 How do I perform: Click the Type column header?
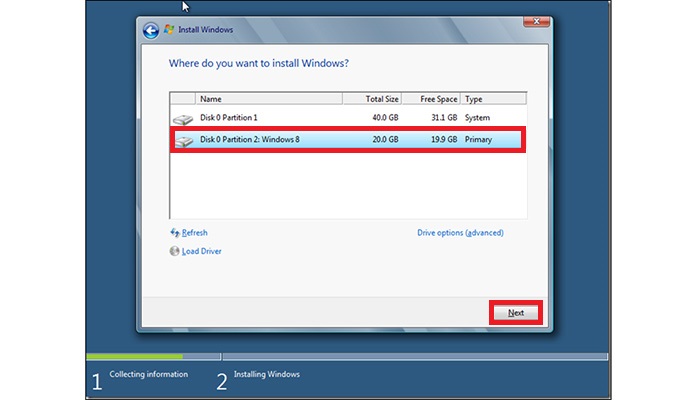(x=490, y=99)
